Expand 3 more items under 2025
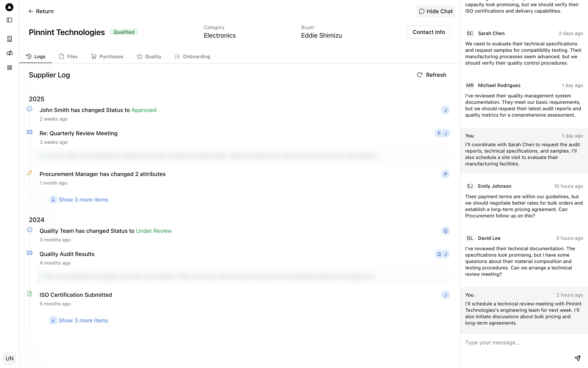 [x=79, y=200]
